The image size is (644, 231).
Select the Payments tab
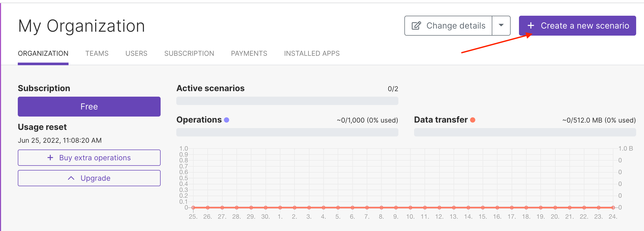point(249,53)
